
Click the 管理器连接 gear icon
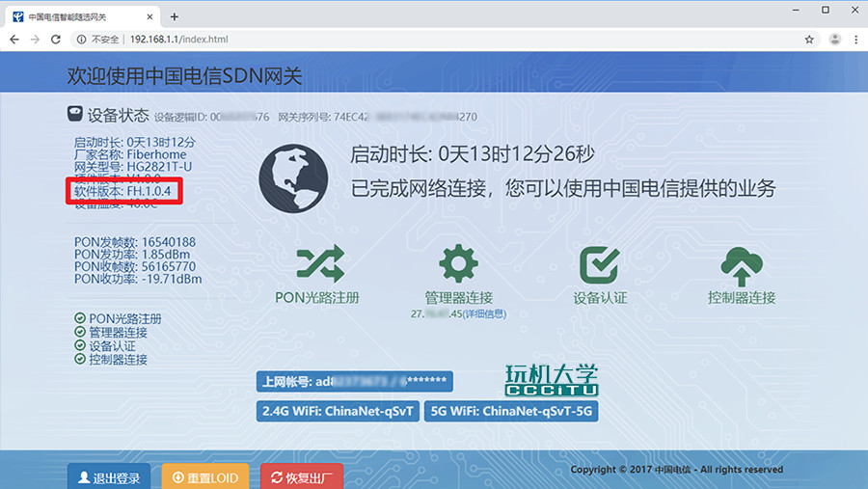click(458, 262)
